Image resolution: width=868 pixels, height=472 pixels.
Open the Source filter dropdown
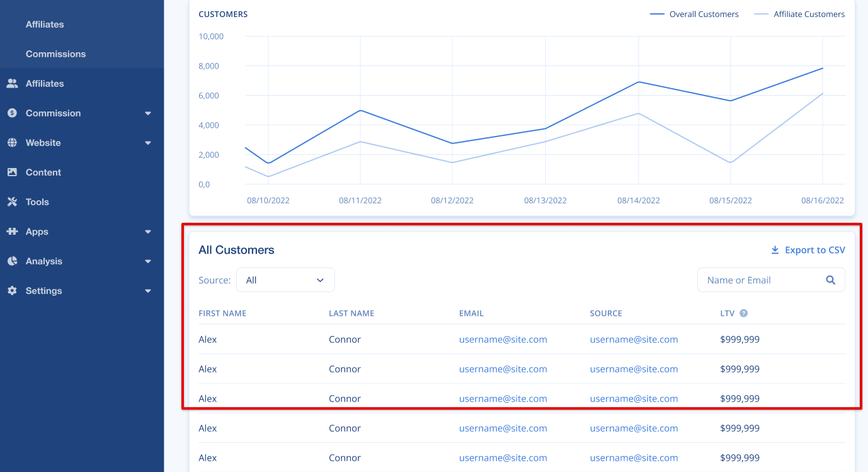285,280
